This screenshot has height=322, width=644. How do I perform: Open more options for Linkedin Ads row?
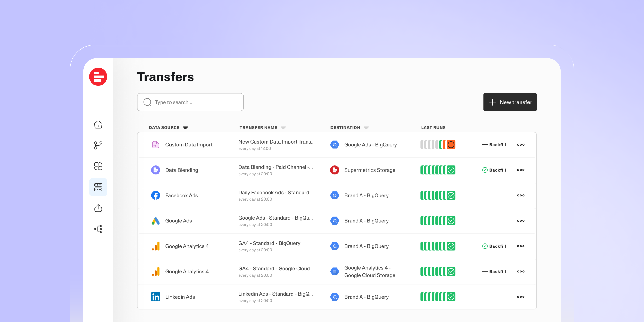(521, 297)
